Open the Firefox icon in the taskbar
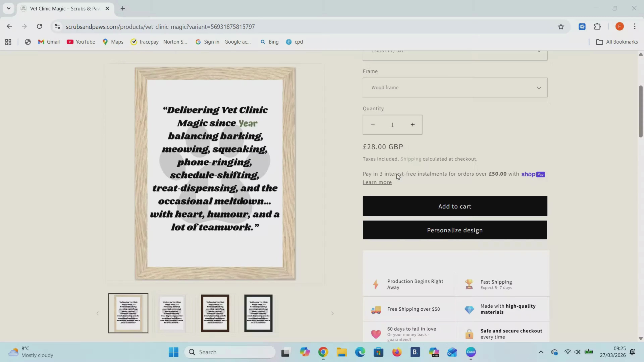 397,352
